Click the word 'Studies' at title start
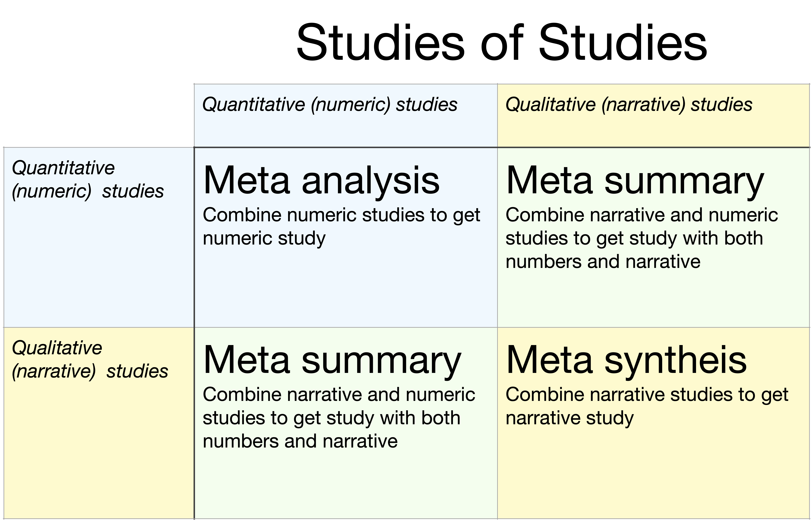 click(x=380, y=43)
